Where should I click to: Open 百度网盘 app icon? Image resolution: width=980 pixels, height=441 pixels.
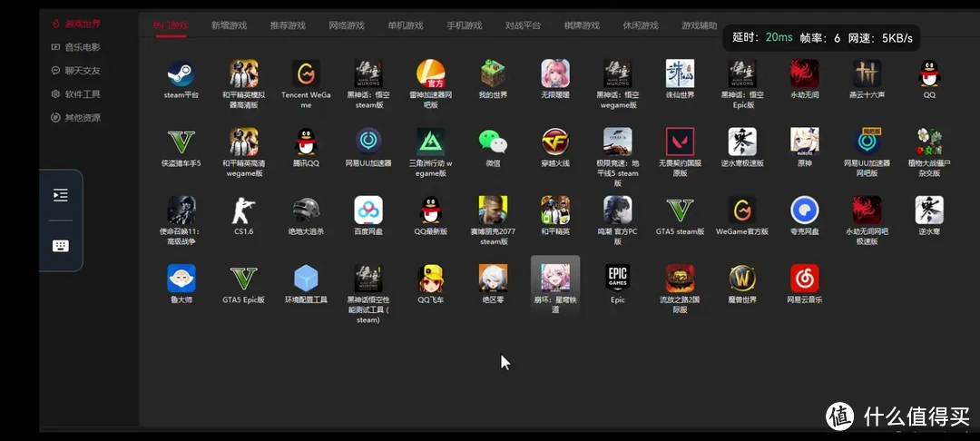(x=368, y=210)
